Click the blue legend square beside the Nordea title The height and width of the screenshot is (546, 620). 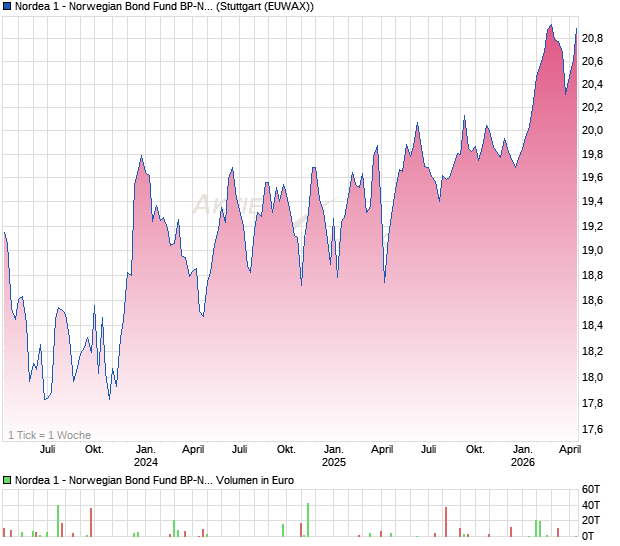point(8,7)
